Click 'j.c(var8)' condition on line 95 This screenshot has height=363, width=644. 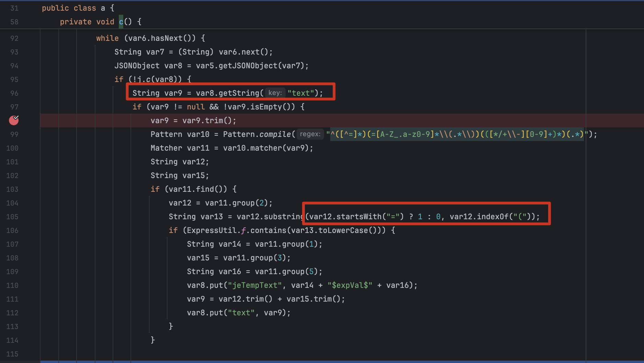click(157, 79)
